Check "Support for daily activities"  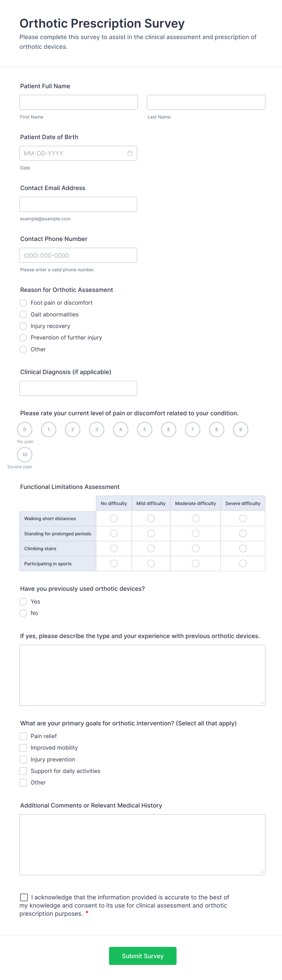tap(23, 771)
